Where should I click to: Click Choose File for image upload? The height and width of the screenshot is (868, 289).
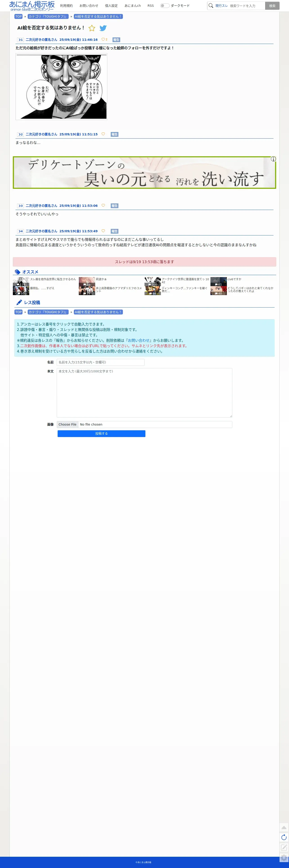click(x=67, y=425)
